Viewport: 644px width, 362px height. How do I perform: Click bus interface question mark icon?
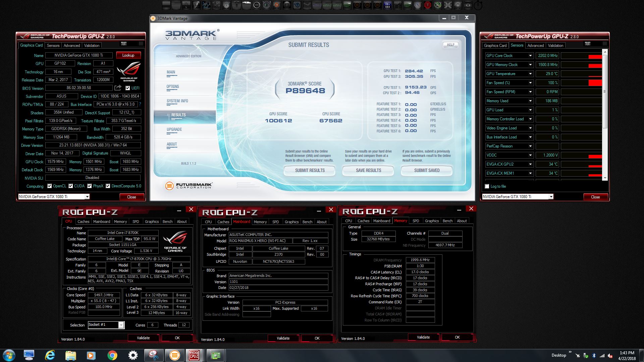[x=140, y=104]
